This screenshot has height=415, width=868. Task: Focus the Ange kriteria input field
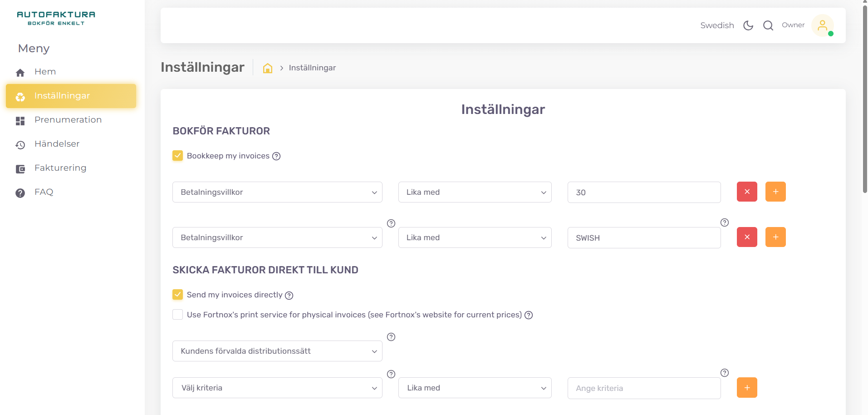click(644, 388)
